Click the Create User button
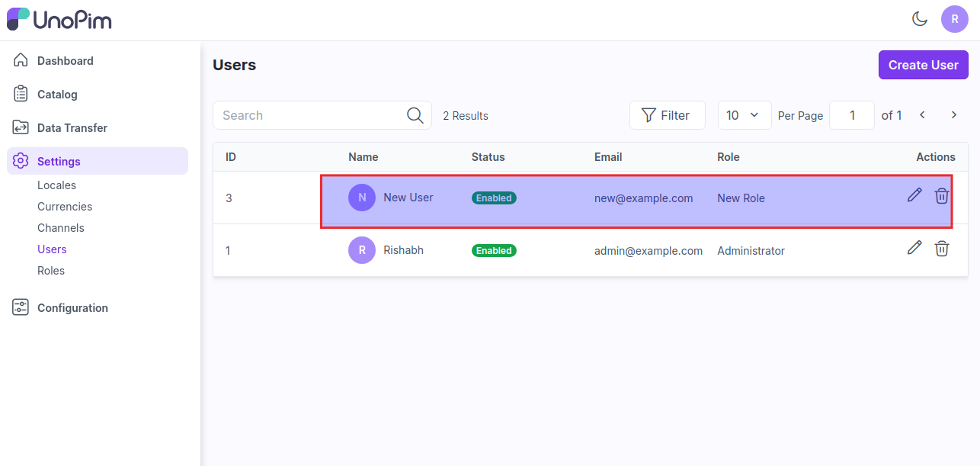The image size is (980, 466). (x=923, y=65)
